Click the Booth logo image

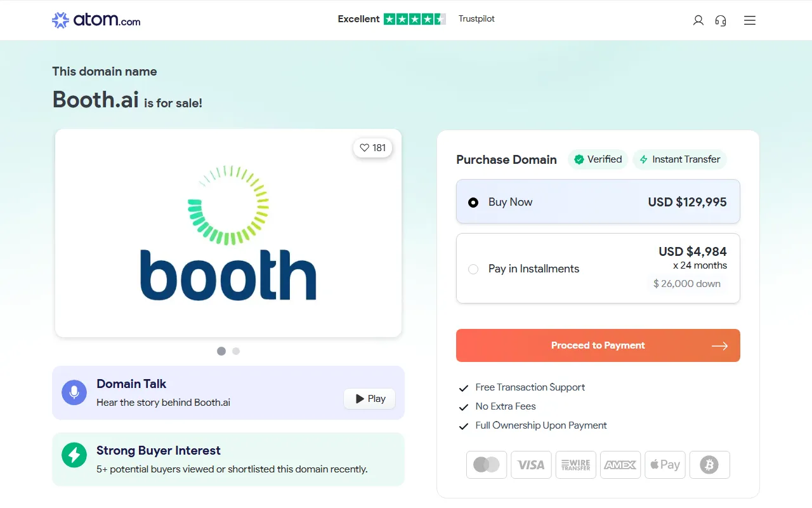point(228,233)
